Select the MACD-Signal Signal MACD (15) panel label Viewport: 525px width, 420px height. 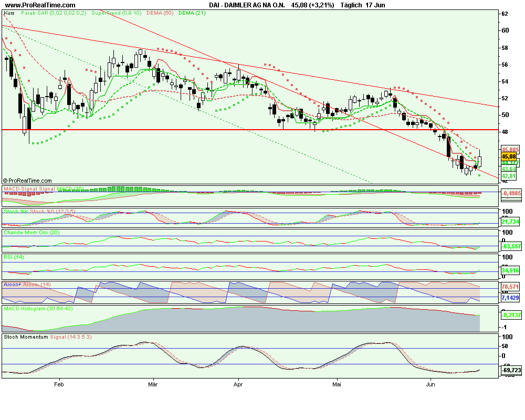click(x=44, y=189)
